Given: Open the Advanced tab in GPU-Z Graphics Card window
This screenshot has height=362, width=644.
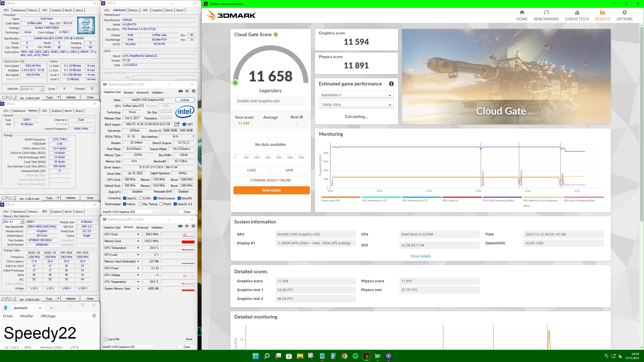Looking at the screenshot, I should pos(142,93).
